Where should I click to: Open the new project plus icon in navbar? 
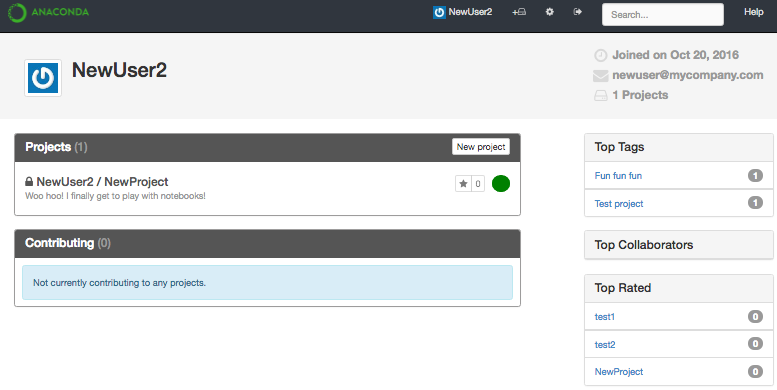(519, 12)
